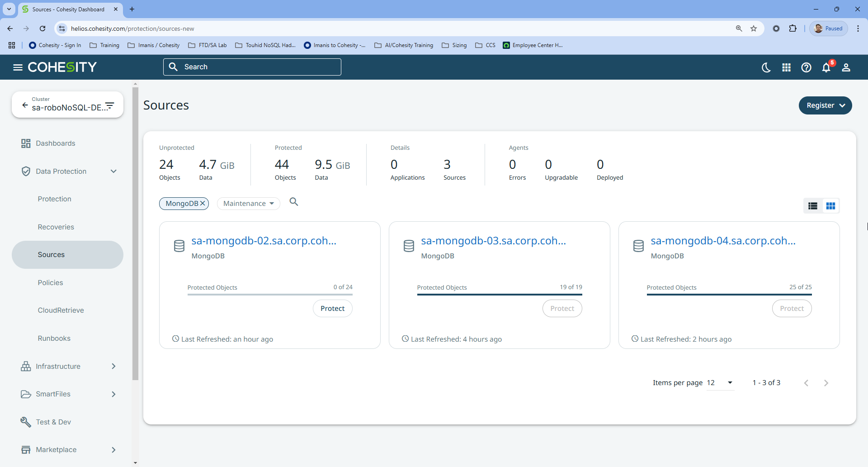Image resolution: width=868 pixels, height=467 pixels.
Task: Go back from cluster sa-roboNoSQL arrow
Action: pyautogui.click(x=25, y=105)
